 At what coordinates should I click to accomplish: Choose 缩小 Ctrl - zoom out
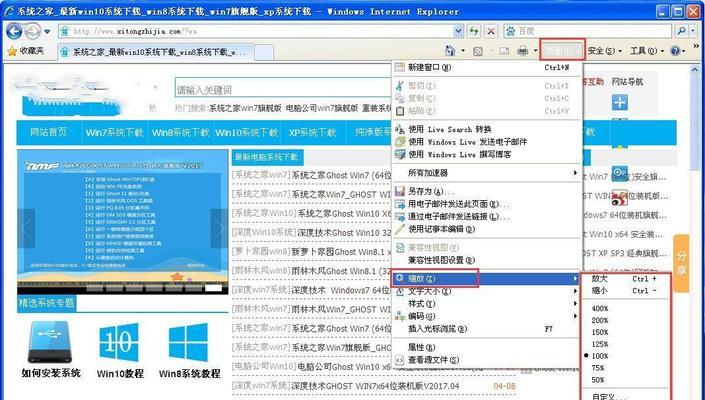625,291
